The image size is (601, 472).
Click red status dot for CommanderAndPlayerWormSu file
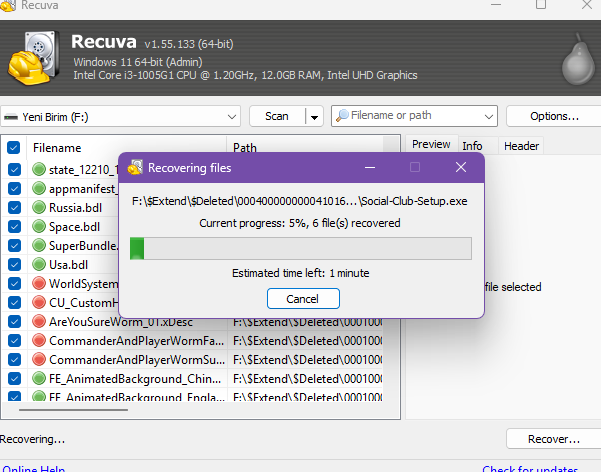39,359
